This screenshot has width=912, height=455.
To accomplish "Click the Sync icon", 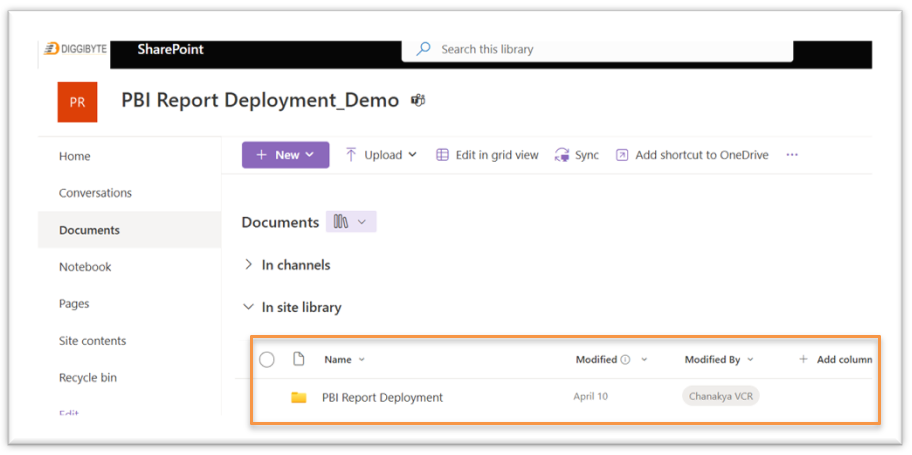I will pos(562,155).
